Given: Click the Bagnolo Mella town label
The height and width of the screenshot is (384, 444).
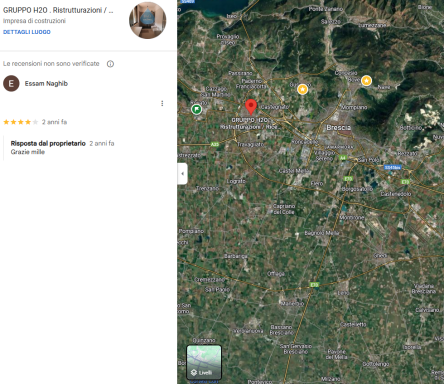Looking at the screenshot, I should tap(322, 233).
